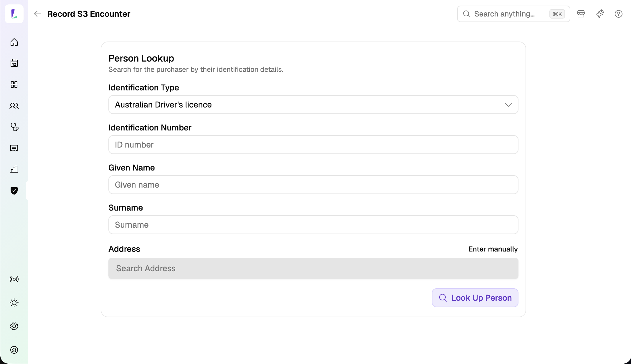Open the AI sparkle icon
The image size is (631, 364).
click(x=600, y=14)
